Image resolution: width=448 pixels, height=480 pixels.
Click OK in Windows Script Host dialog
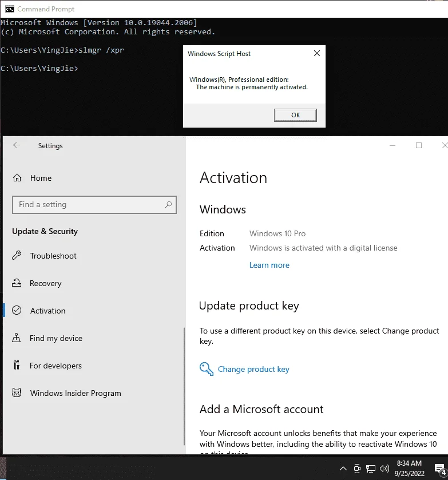[x=295, y=115]
